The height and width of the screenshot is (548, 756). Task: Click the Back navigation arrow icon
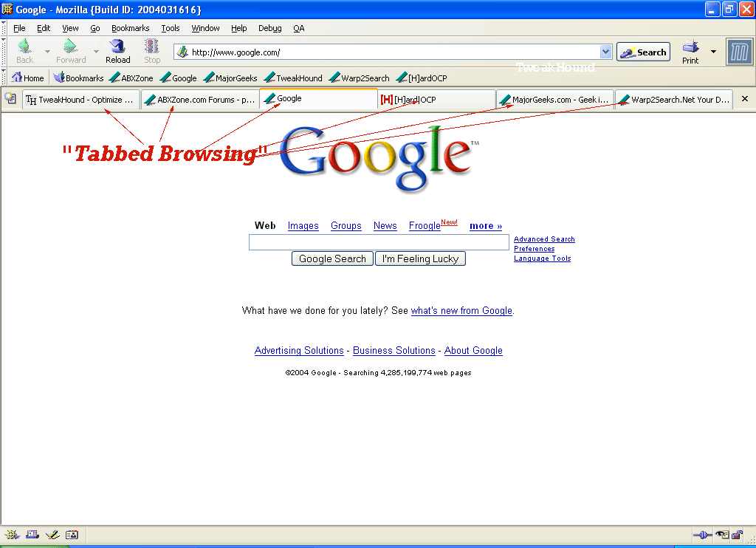(x=24, y=47)
